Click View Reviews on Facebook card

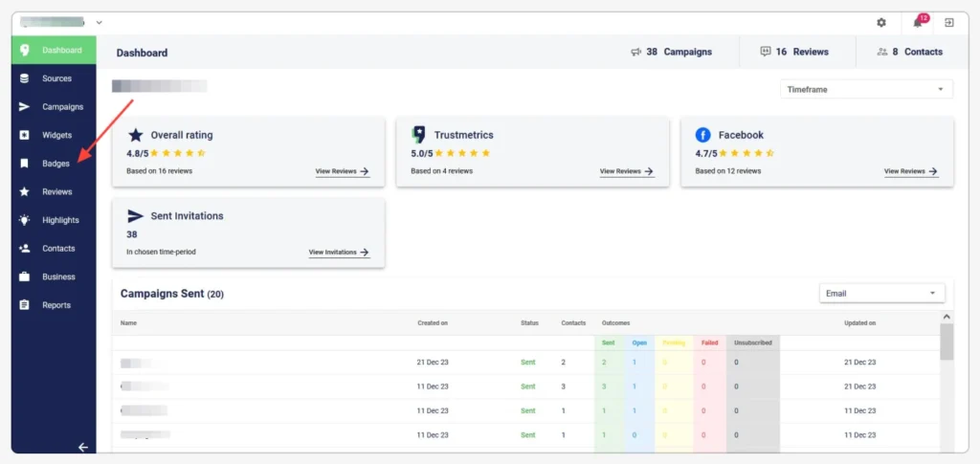[x=911, y=171]
